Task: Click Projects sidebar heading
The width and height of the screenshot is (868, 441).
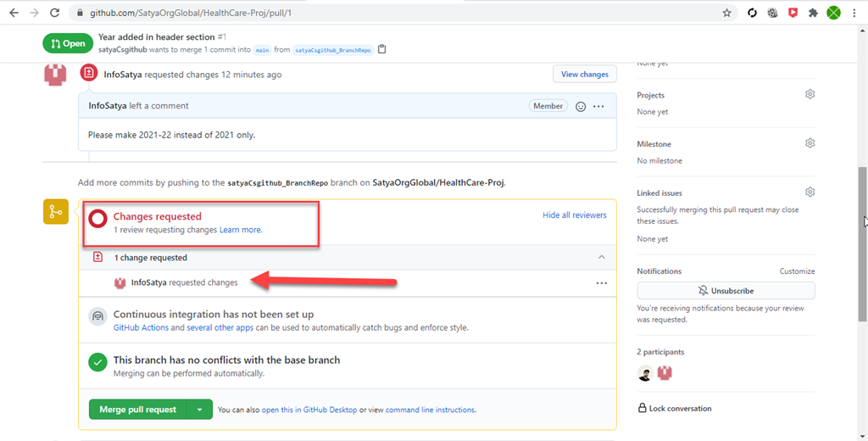Action: (650, 95)
